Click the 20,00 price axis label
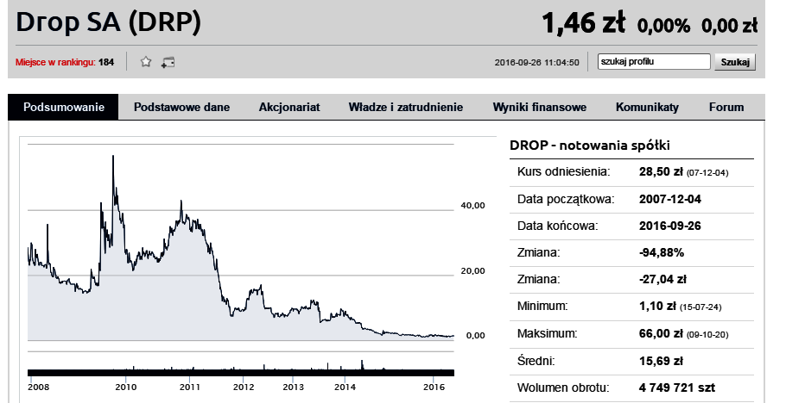The width and height of the screenshot is (786, 403). click(473, 271)
